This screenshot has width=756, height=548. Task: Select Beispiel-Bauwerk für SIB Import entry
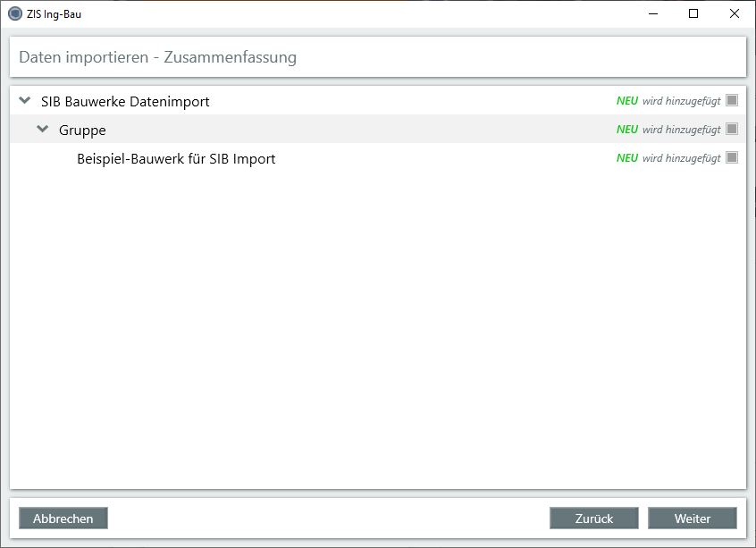378,157
